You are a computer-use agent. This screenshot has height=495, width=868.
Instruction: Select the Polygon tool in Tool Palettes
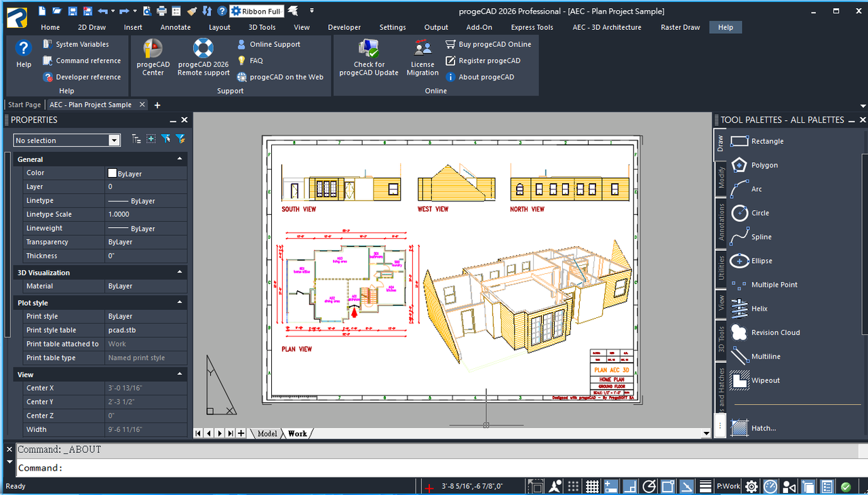point(755,165)
